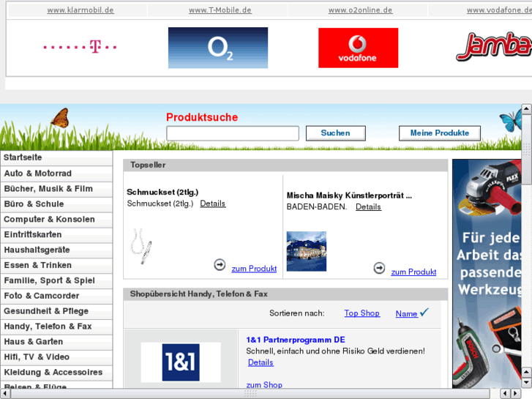Screen dimensions: 532x399
Task: Click the 1&1 shop logo
Action: pyautogui.click(x=181, y=362)
